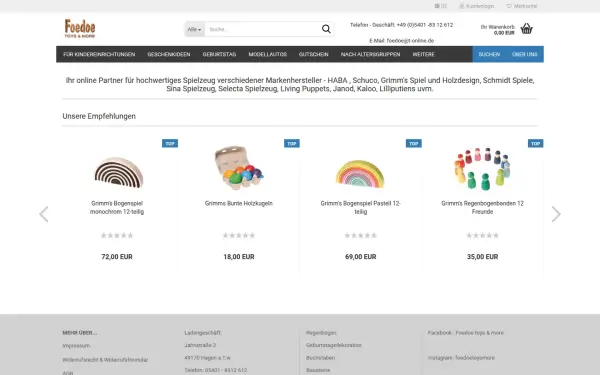The height and width of the screenshot is (375, 600).
Task: Click TOP badge on Bunte Holzkugeln
Action: 292,143
